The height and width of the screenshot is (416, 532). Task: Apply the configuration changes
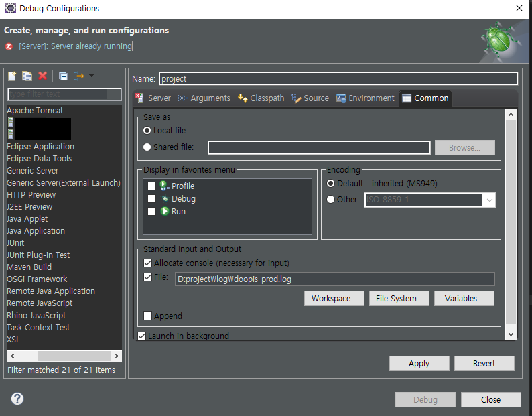(419, 363)
